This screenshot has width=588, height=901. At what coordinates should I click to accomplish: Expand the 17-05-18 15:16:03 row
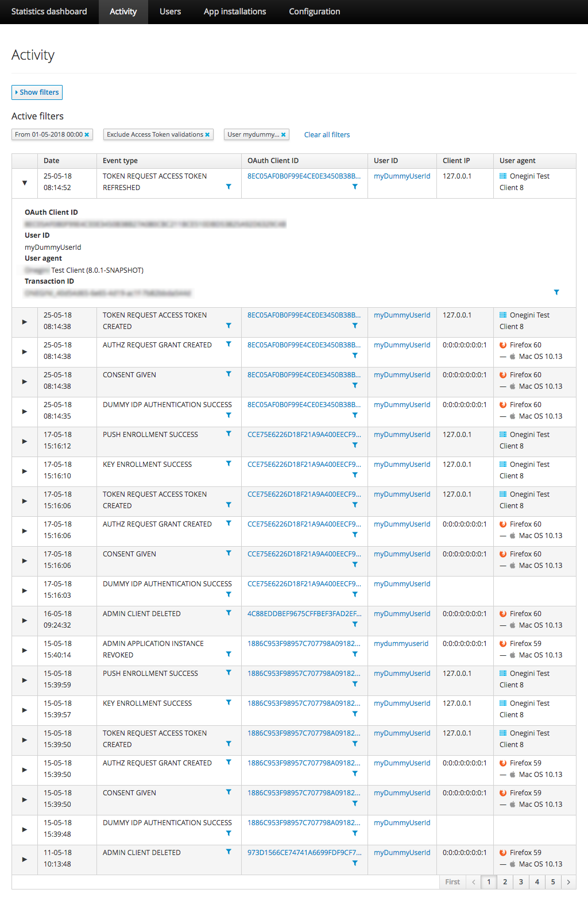pyautogui.click(x=25, y=590)
